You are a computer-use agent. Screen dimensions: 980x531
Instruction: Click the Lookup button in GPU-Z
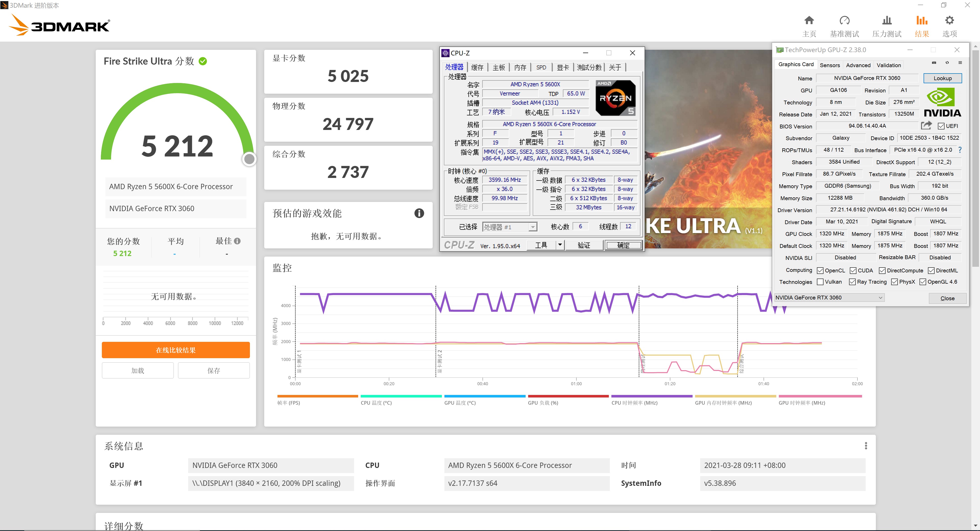[942, 78]
